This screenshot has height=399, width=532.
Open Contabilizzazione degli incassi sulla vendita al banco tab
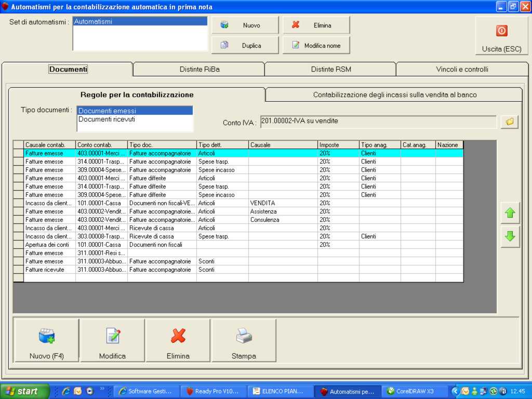point(395,95)
